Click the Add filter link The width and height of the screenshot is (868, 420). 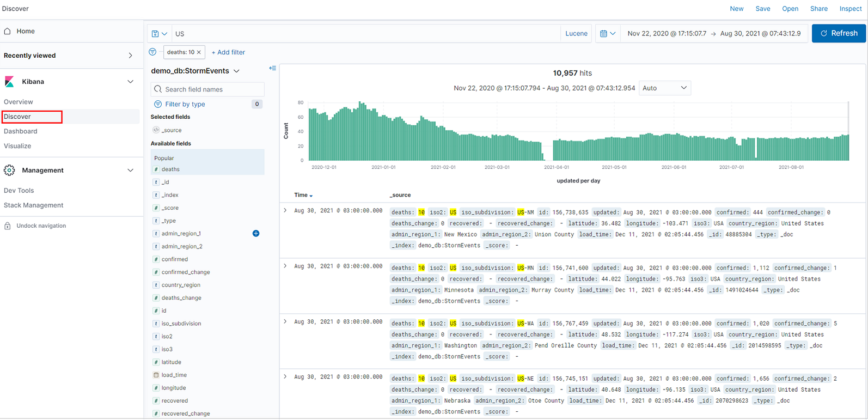click(228, 52)
